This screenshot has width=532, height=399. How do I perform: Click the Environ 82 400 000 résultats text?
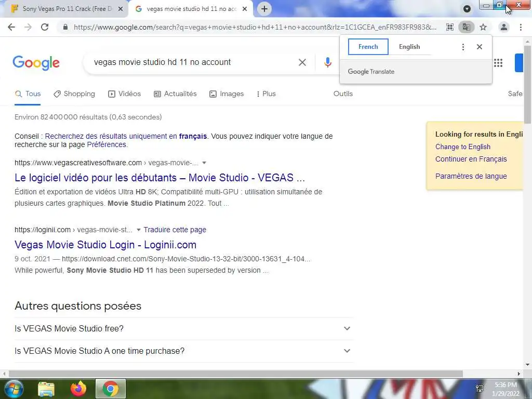tap(88, 117)
